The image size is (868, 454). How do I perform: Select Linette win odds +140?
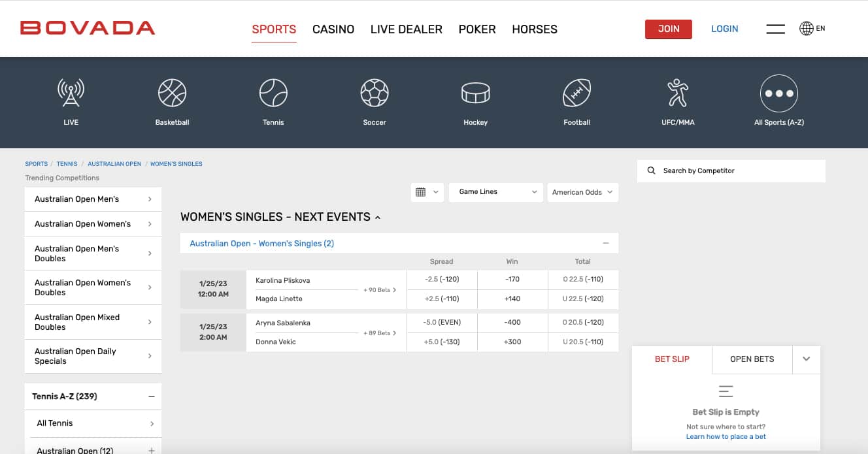pyautogui.click(x=512, y=299)
